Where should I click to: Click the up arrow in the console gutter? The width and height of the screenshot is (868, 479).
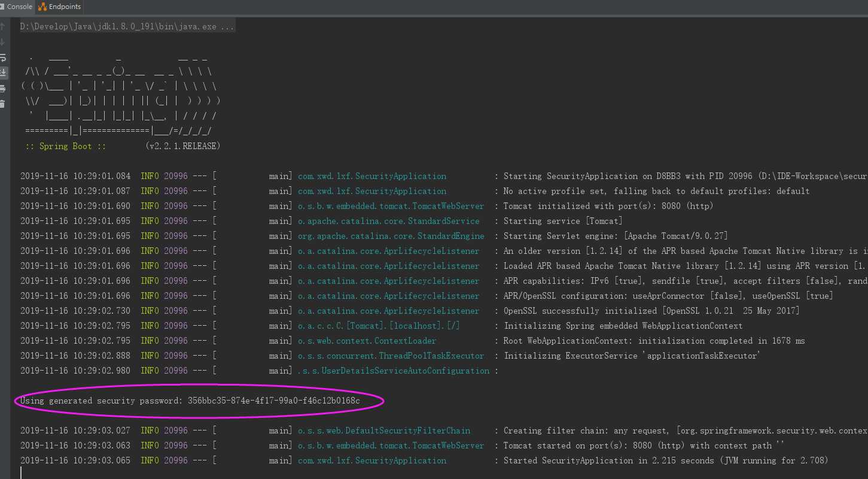click(2, 27)
